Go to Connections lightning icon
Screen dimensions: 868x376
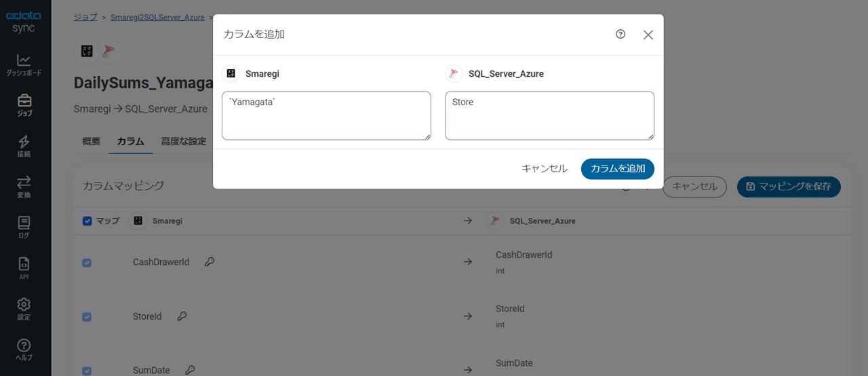click(24, 147)
